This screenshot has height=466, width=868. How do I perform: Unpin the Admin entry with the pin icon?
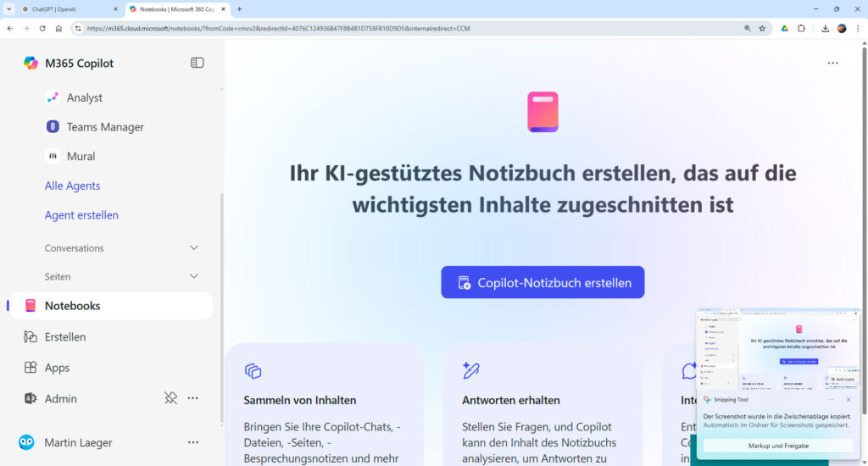170,398
